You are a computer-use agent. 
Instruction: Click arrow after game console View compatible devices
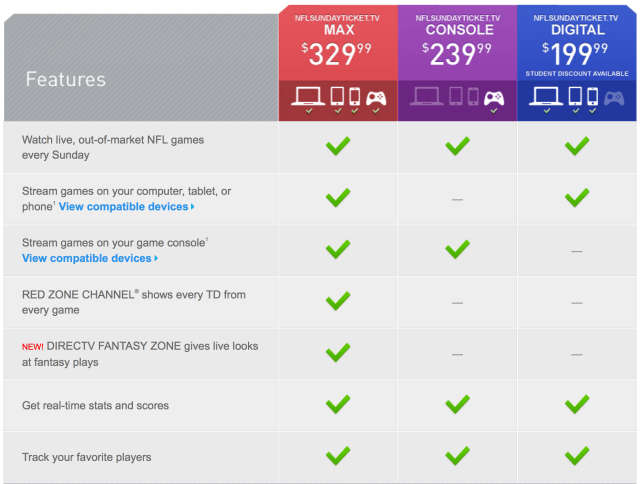(x=156, y=259)
